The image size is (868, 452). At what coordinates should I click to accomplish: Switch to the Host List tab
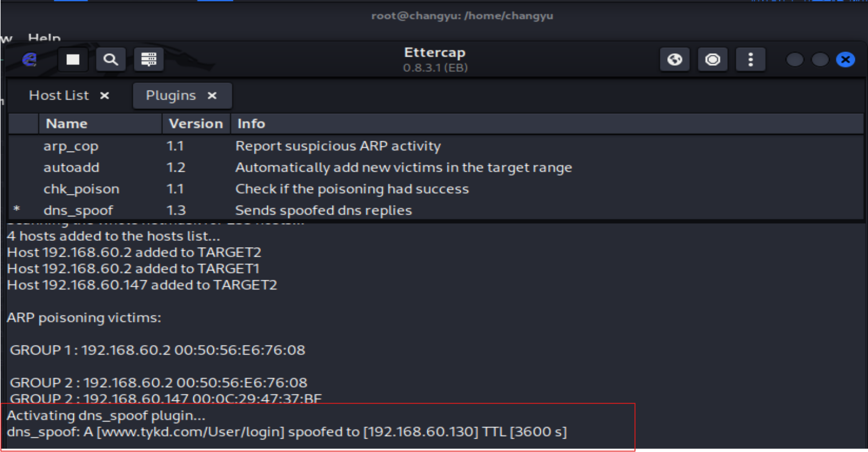(59, 96)
